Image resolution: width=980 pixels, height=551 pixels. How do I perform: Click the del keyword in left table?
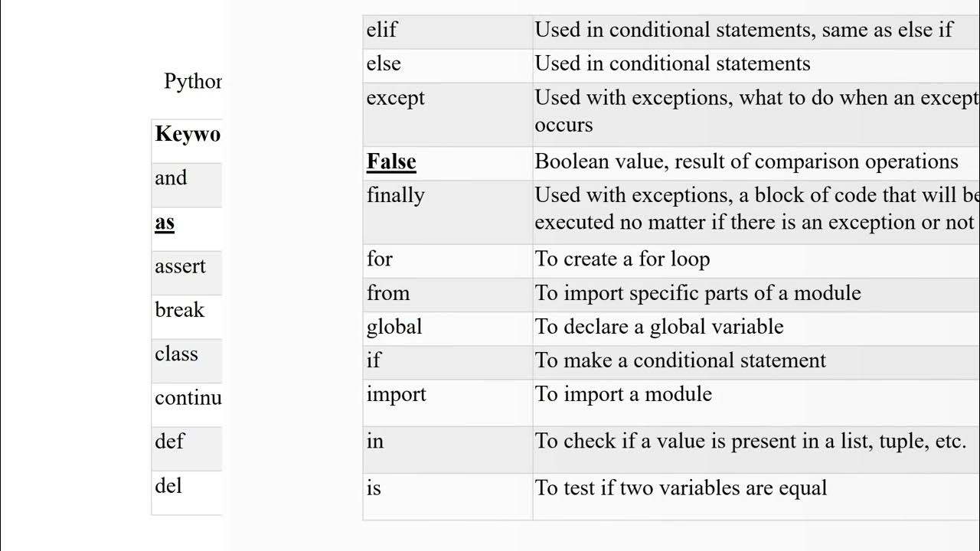[x=168, y=486]
